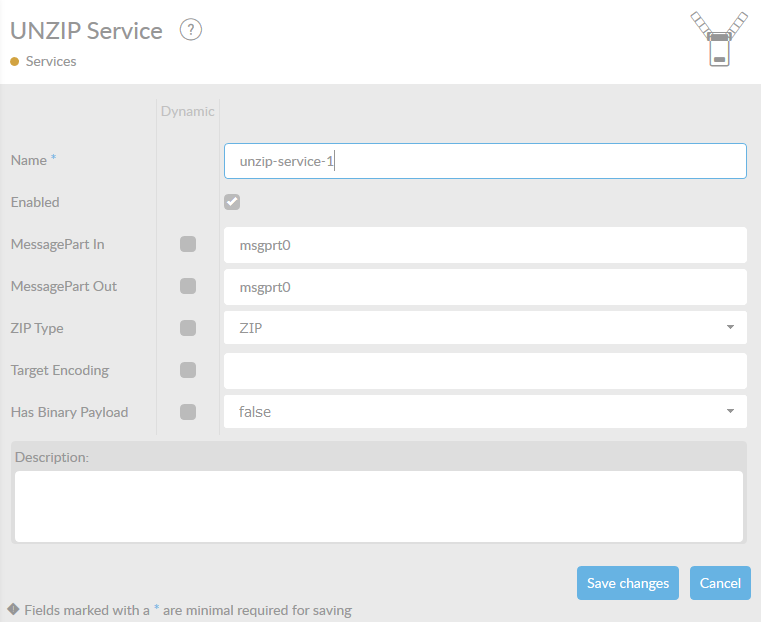Click the ZIP Type dropdown arrow
The width and height of the screenshot is (761, 622).
click(730, 327)
